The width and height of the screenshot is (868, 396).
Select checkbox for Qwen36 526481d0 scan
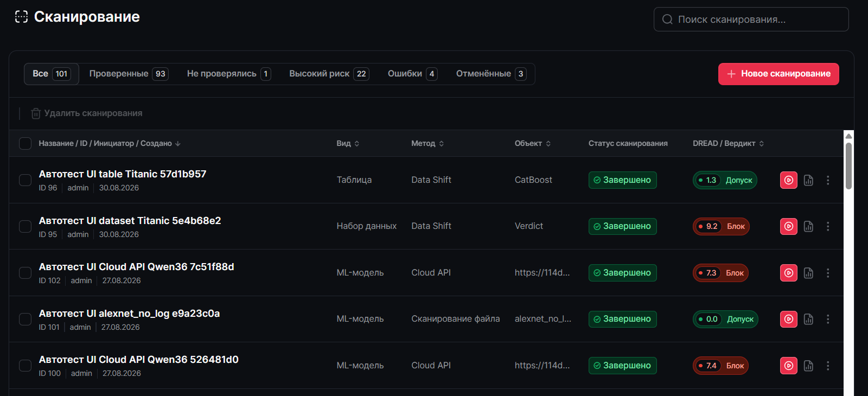point(25,366)
